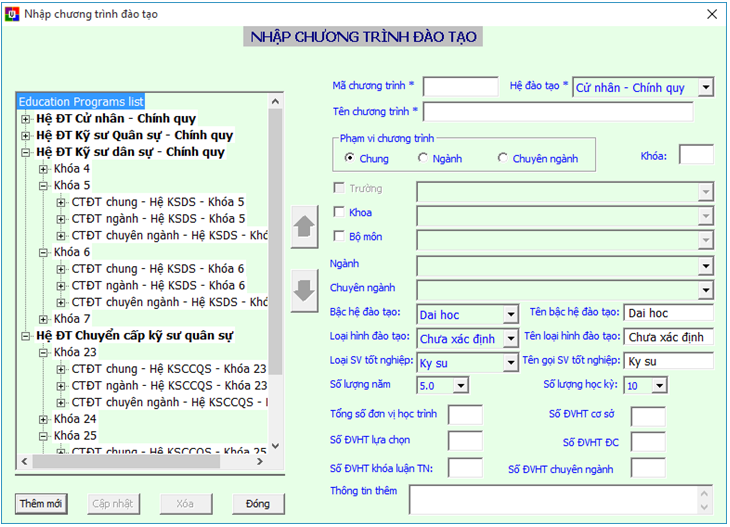Viewport: 730px width, 527px height.
Task: Click the Thêm mới button
Action: [x=41, y=504]
